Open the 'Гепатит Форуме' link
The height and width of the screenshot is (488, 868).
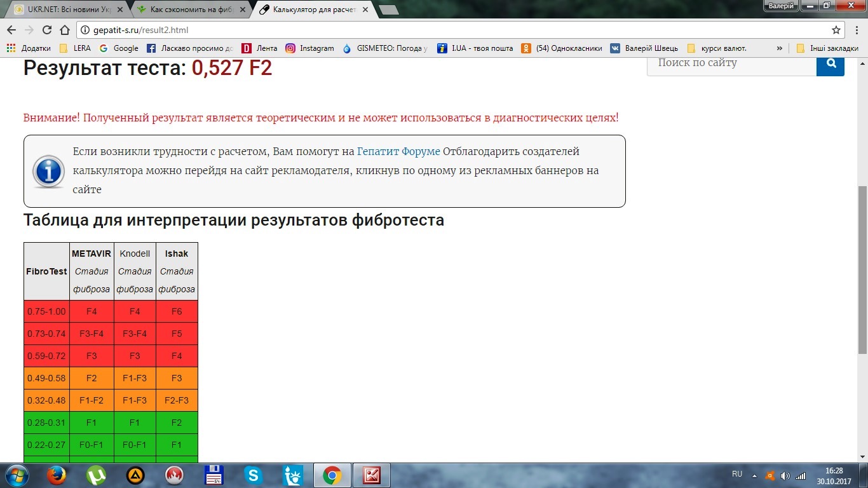tap(398, 151)
